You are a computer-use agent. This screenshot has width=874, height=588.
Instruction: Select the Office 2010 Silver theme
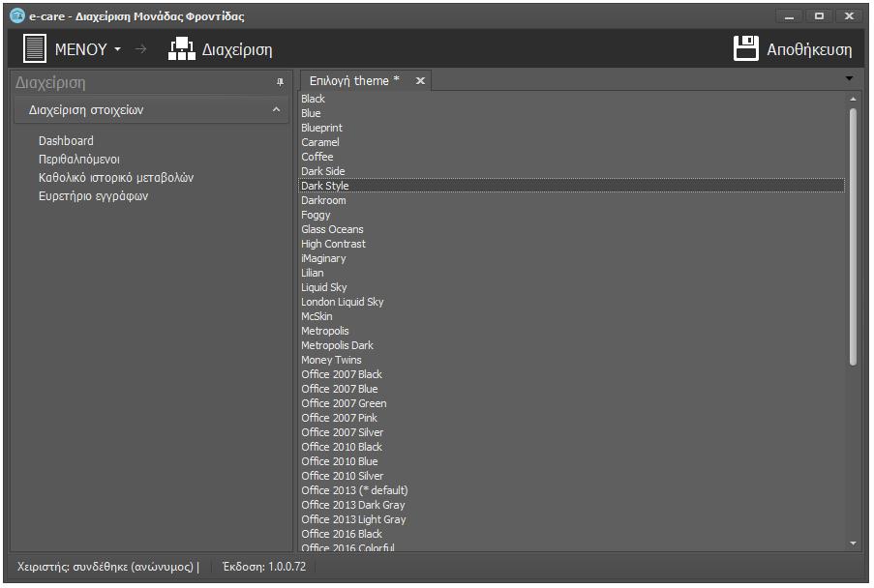572,475
